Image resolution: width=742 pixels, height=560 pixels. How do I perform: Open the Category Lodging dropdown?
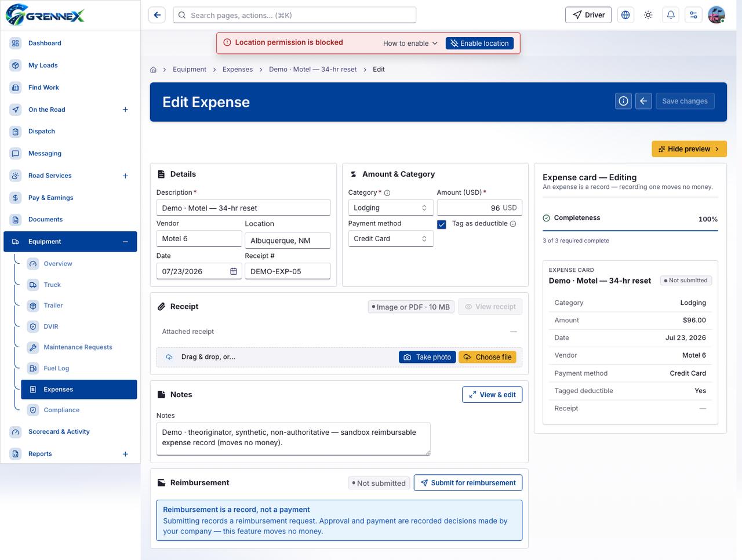391,208
